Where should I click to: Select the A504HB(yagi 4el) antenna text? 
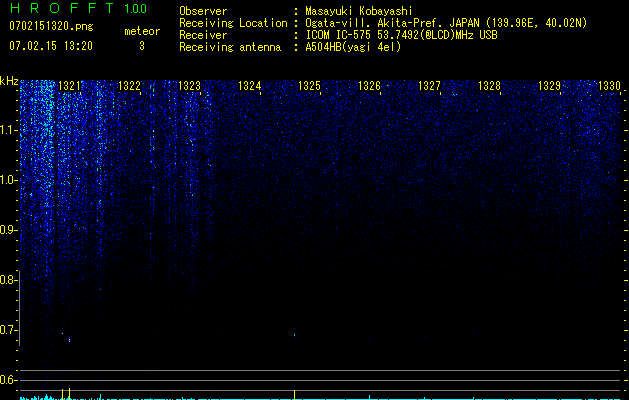pyautogui.click(x=353, y=47)
